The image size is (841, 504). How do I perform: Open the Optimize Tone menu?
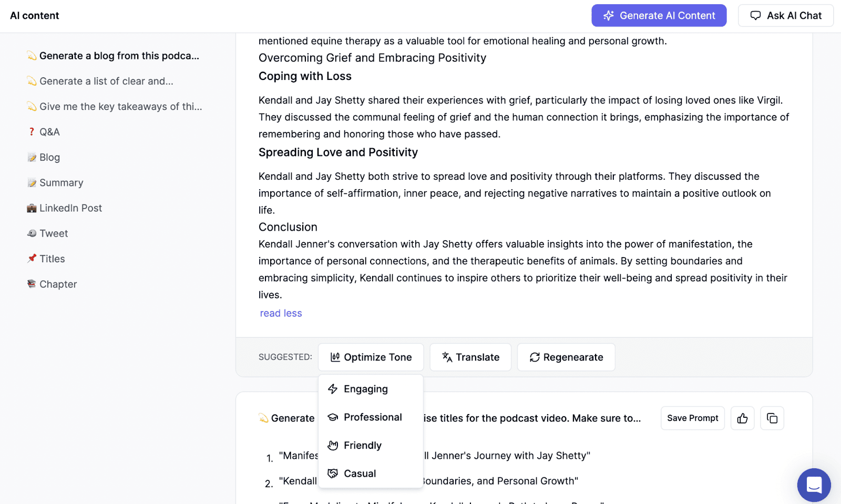[371, 357]
